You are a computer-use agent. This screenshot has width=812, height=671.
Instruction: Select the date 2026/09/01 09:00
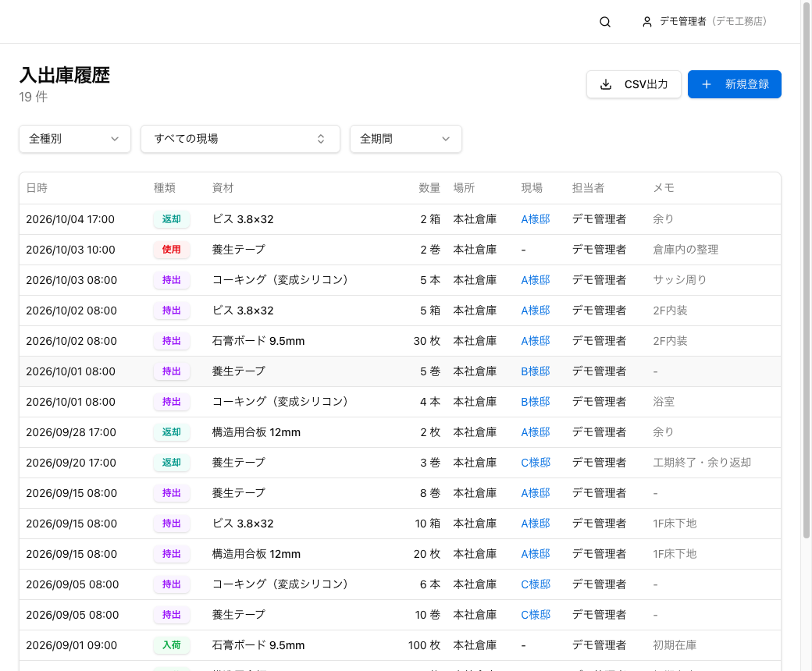72,645
